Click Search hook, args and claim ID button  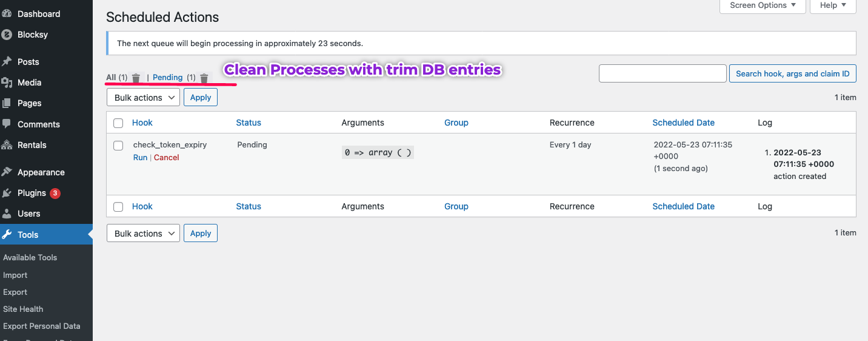792,74
